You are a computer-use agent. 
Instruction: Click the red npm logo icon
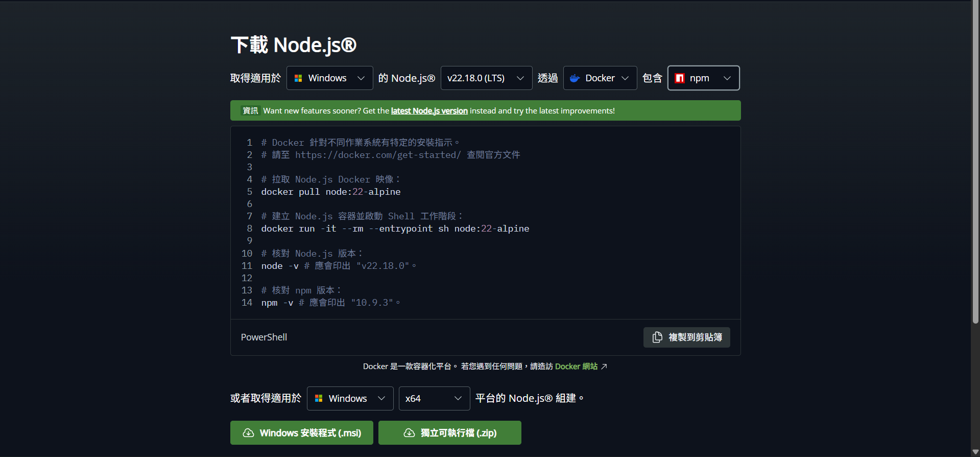tap(680, 78)
